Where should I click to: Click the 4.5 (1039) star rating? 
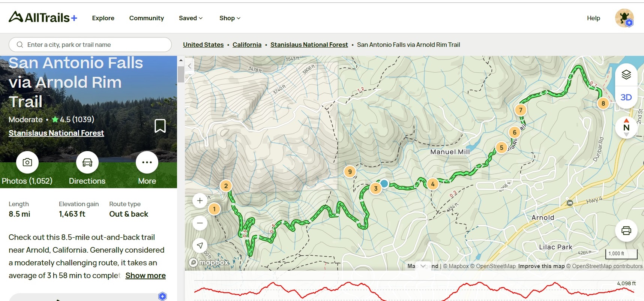point(73,120)
